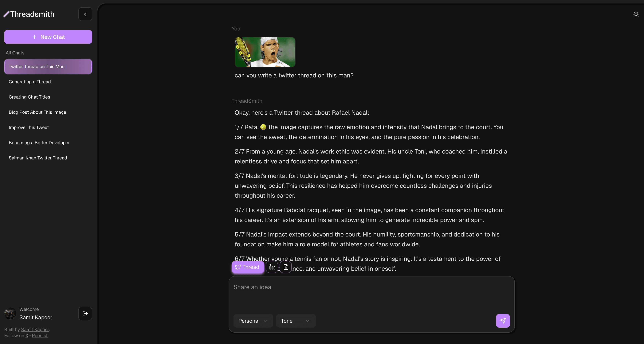Click the Threadsmith feather logo
644x344 pixels.
[x=6, y=14]
